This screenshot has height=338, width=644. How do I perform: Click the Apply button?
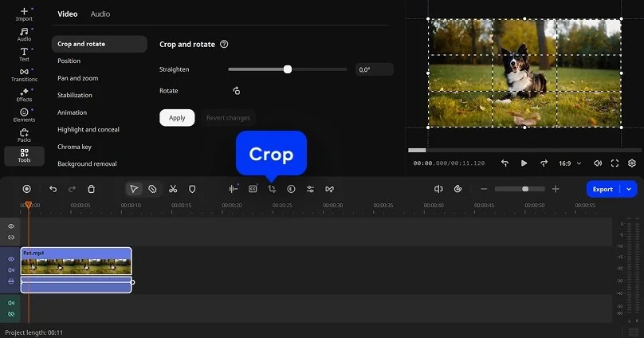[177, 118]
